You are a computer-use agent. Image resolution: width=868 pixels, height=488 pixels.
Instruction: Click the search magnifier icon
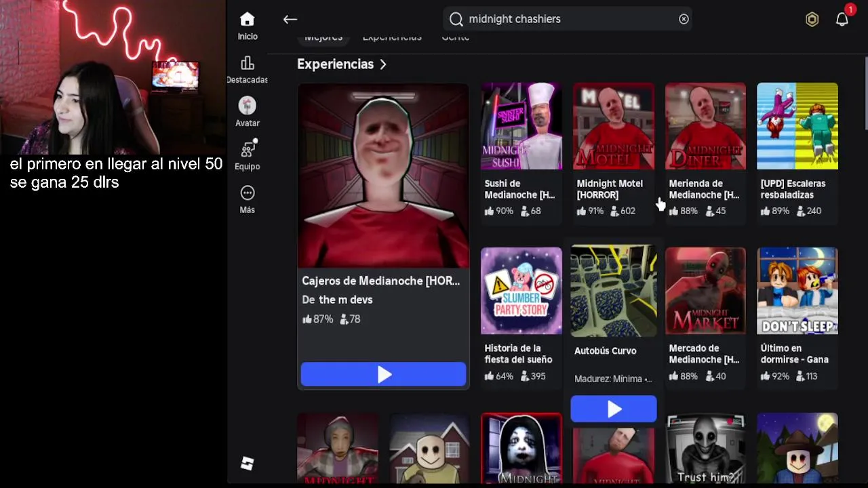(x=456, y=19)
